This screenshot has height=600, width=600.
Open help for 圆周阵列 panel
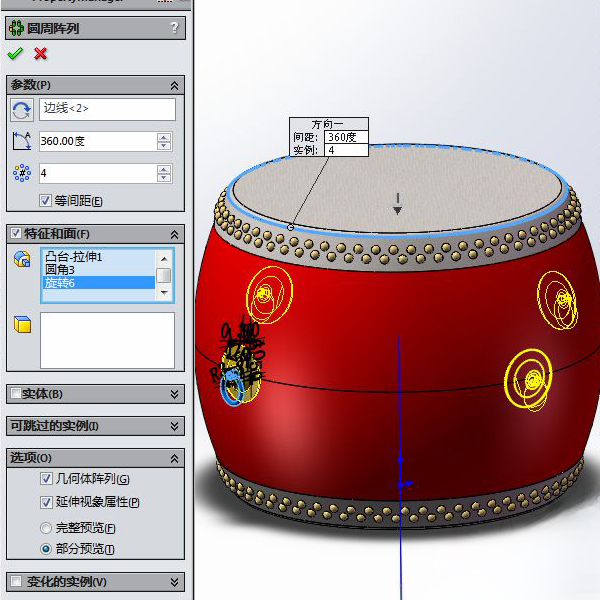174,28
